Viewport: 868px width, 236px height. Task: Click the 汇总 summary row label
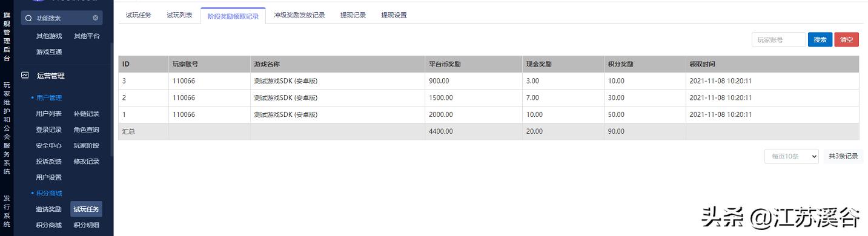tap(128, 131)
